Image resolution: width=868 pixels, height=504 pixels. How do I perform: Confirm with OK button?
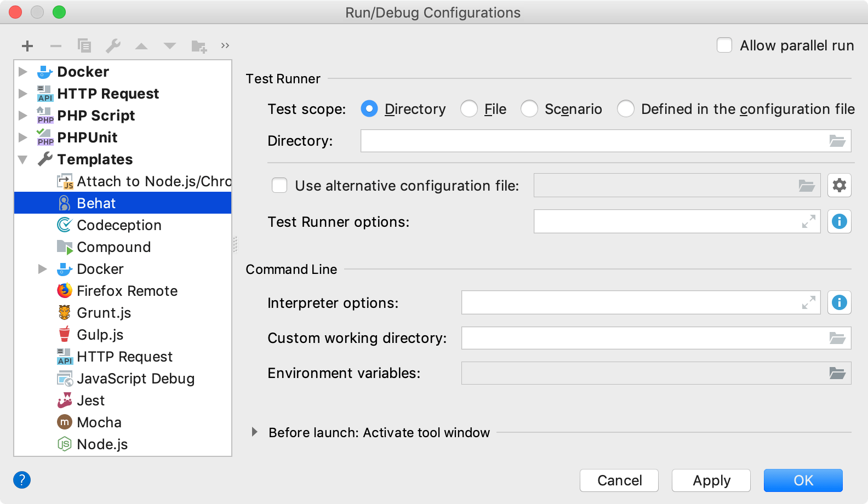click(803, 480)
